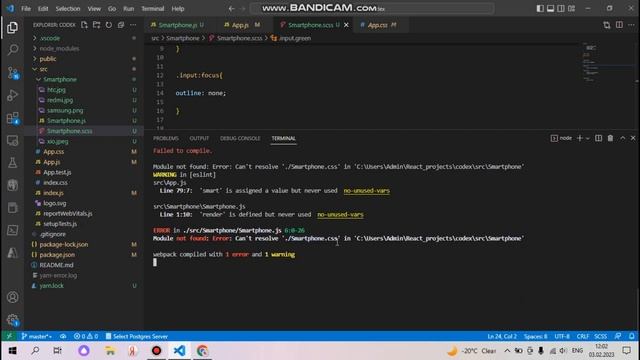The height and width of the screenshot is (360, 640).
Task: Open the Search view in activity bar
Action: click(13, 50)
